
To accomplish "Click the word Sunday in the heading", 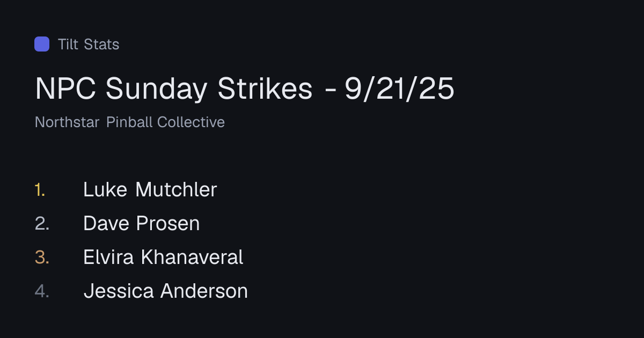I will click(x=157, y=90).
